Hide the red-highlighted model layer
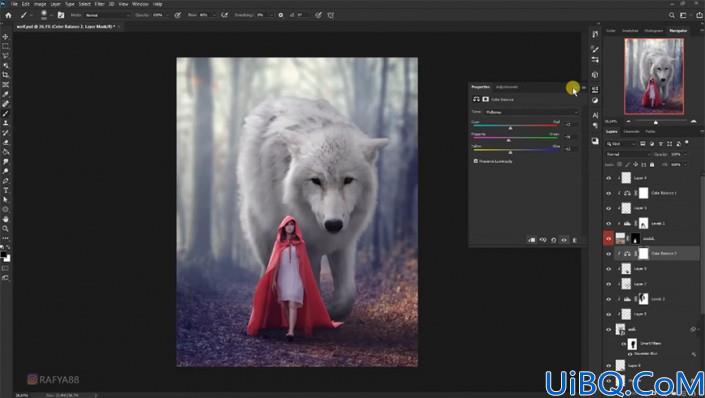The image size is (705, 398). 608,239
